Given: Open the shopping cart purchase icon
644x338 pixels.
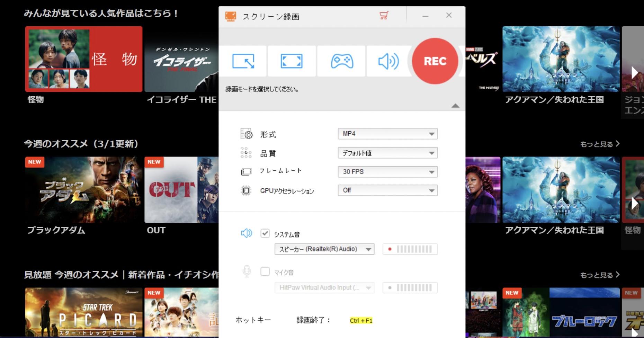Looking at the screenshot, I should 384,16.
